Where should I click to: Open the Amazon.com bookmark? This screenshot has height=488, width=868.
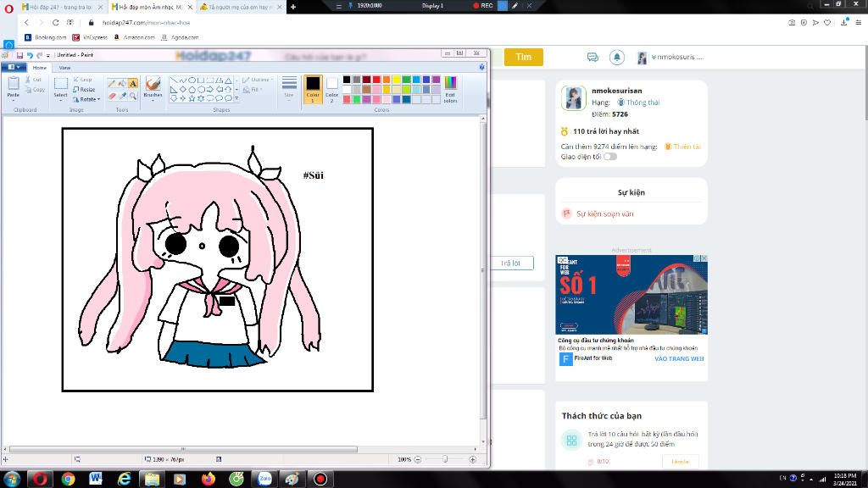tap(134, 37)
